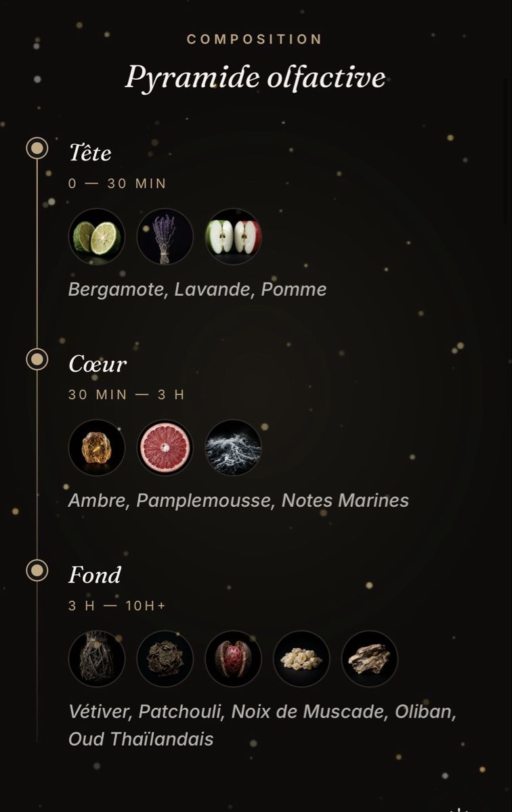The width and height of the screenshot is (512, 812).
Task: Click the Vétiver roots icon
Action: pos(97,659)
